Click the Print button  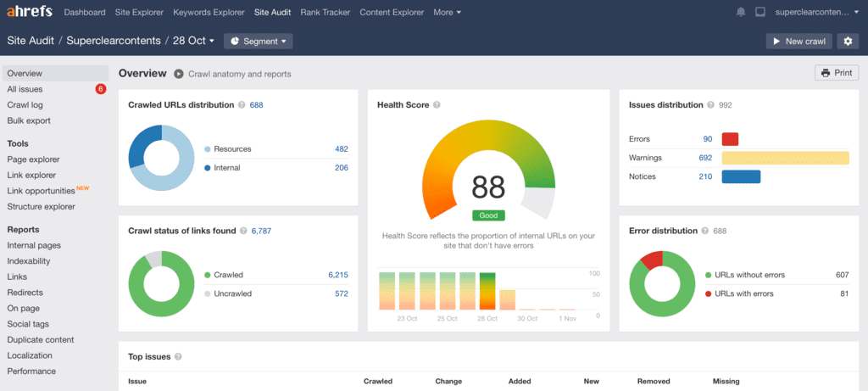tap(835, 73)
